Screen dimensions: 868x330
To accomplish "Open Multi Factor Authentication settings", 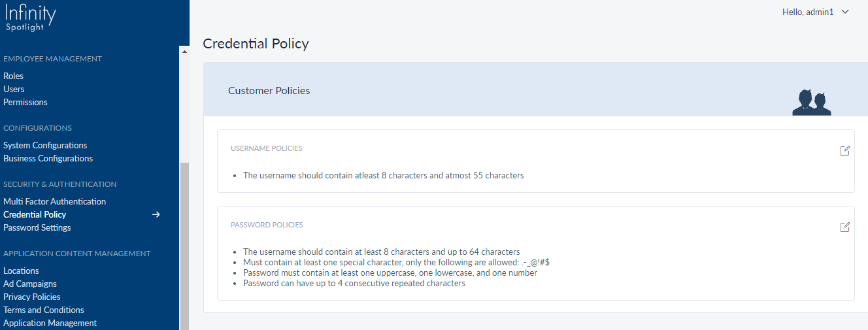I will pos(54,201).
